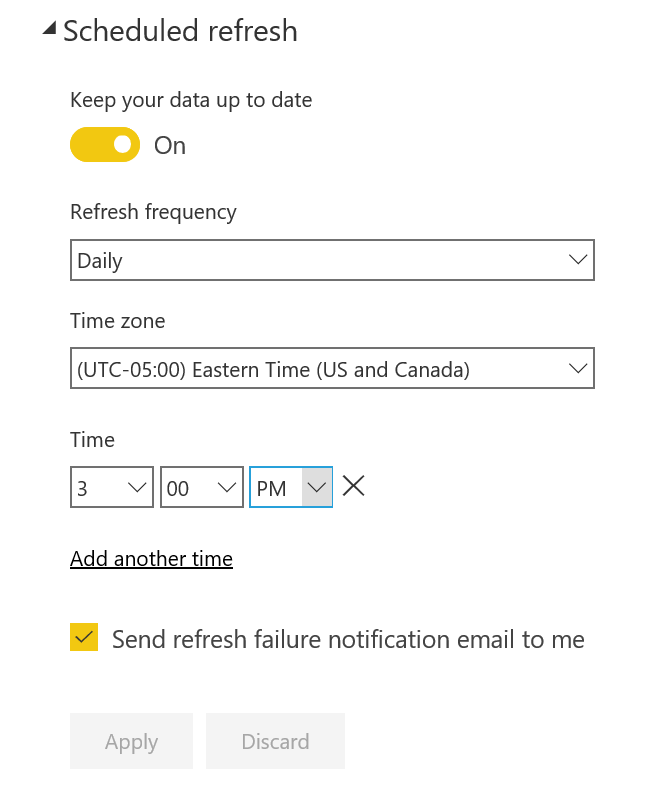Screen dimensions: 650x799
Task: Click the hour dropdown chevron arrow
Action: (137, 488)
